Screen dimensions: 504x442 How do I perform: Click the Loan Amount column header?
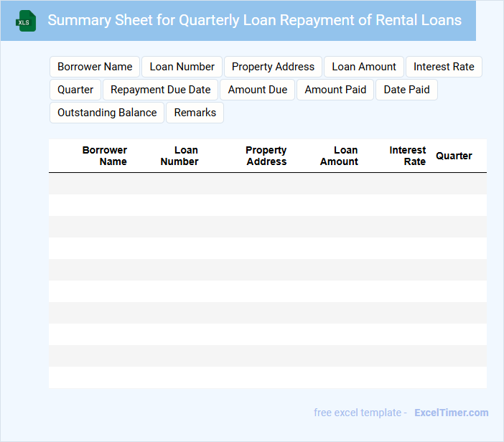tap(339, 156)
